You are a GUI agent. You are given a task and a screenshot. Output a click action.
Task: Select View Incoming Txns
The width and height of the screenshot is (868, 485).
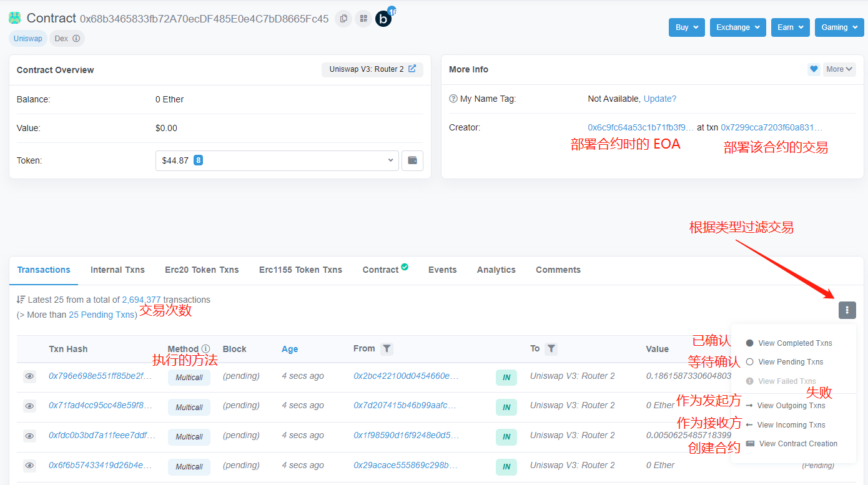tap(786, 425)
